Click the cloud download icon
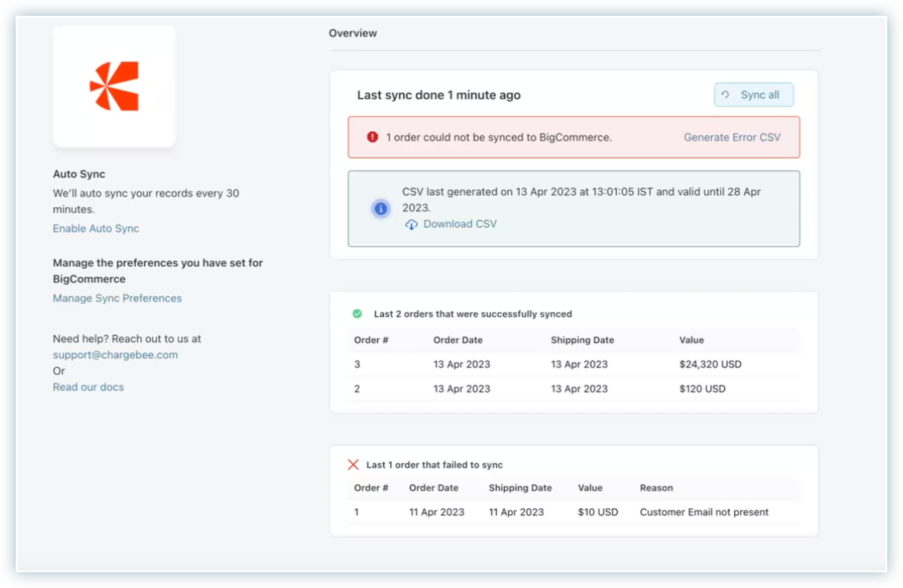The image size is (903, 588). 411,224
